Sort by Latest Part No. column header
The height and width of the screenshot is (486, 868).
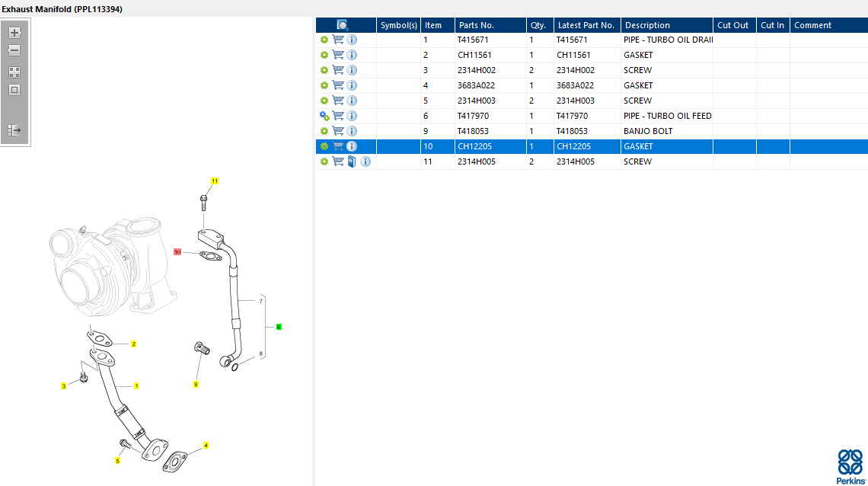(587, 25)
